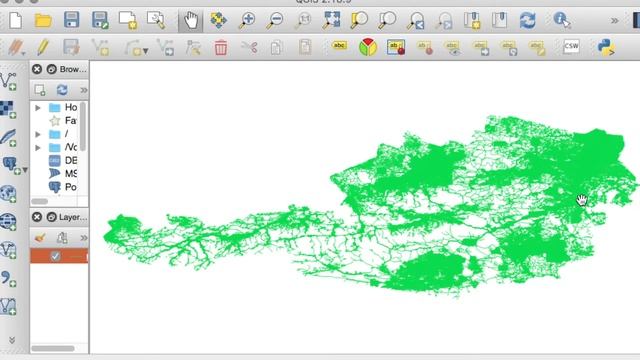
Task: Undock the Browser panel
Action: pyautogui.click(x=51, y=69)
